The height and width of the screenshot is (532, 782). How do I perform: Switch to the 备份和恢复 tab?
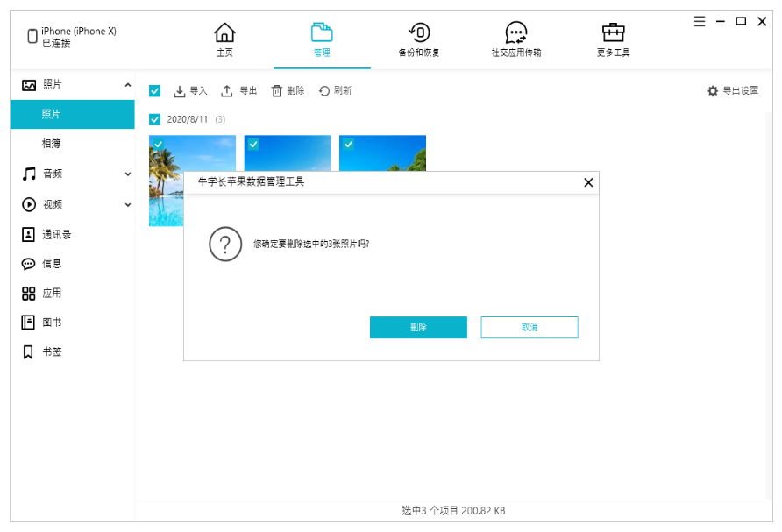pos(419,40)
